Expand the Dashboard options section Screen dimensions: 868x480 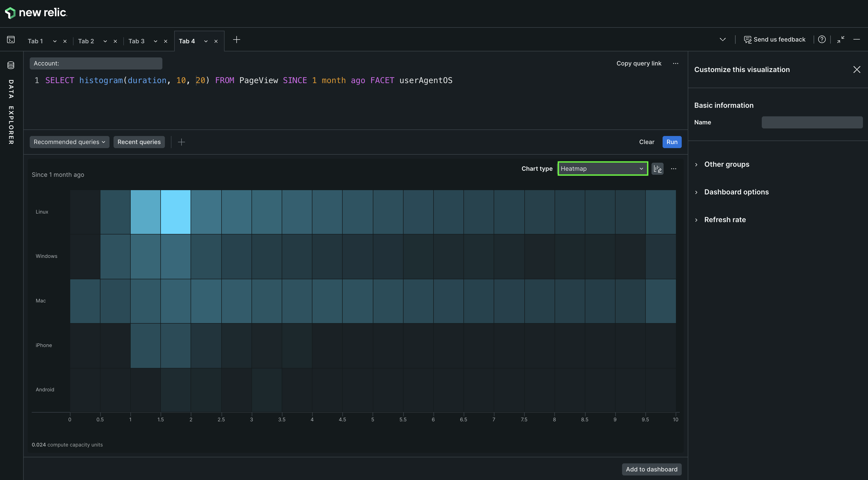pyautogui.click(x=736, y=192)
